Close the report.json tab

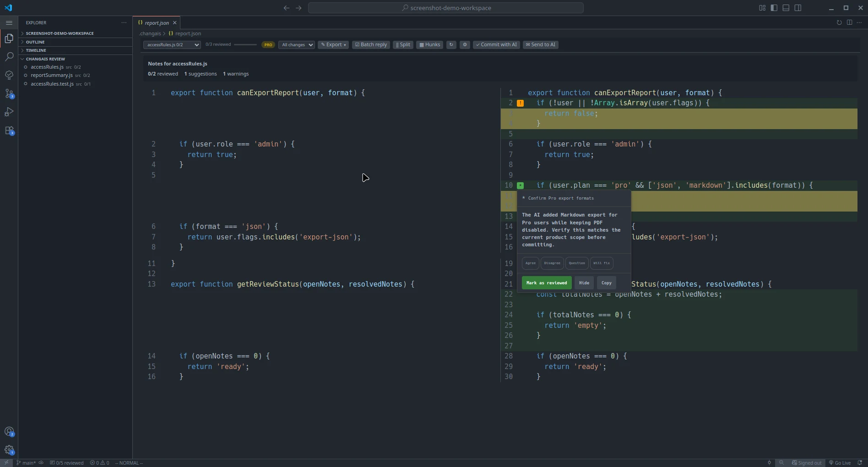point(175,22)
